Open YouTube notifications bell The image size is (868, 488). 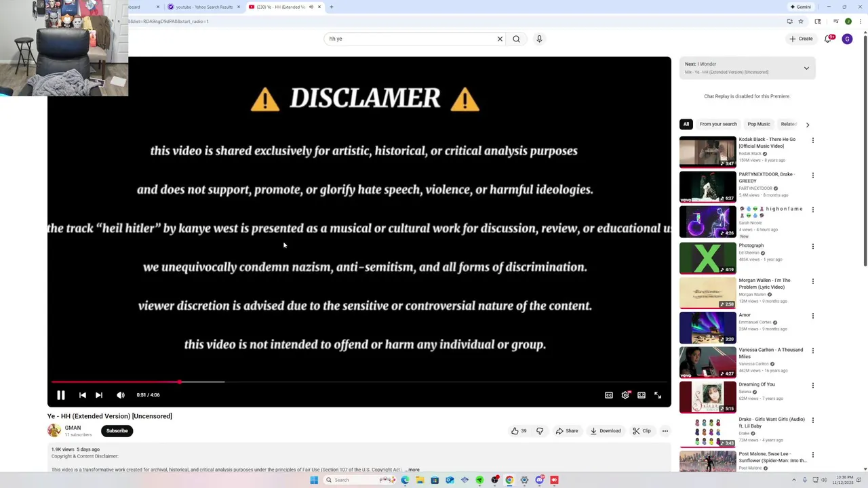(828, 39)
